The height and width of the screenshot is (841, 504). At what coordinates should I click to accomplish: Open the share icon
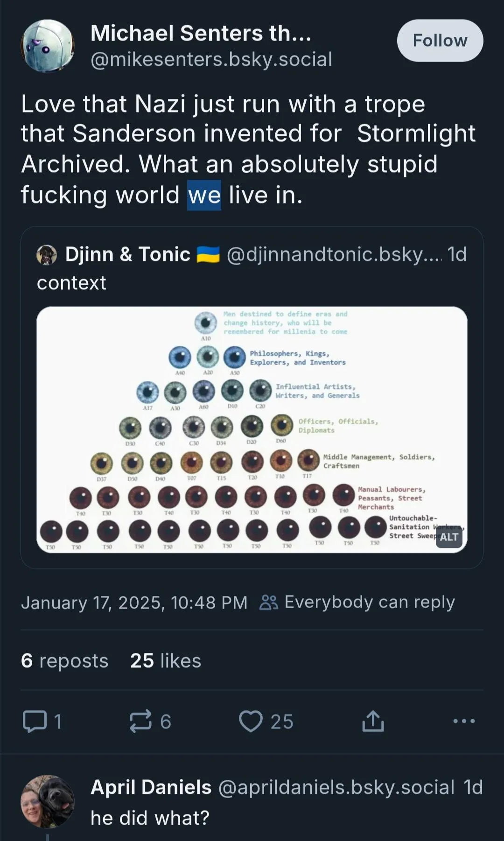click(373, 722)
